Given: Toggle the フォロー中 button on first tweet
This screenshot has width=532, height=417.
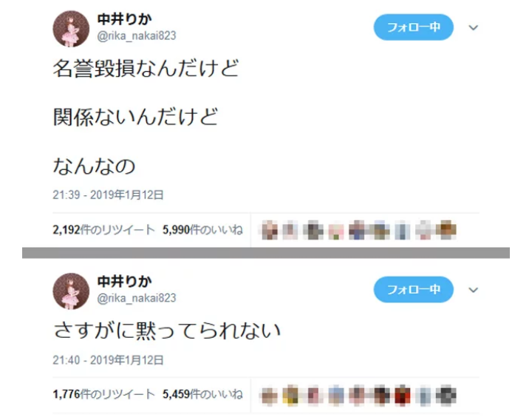Looking at the screenshot, I should 413,27.
